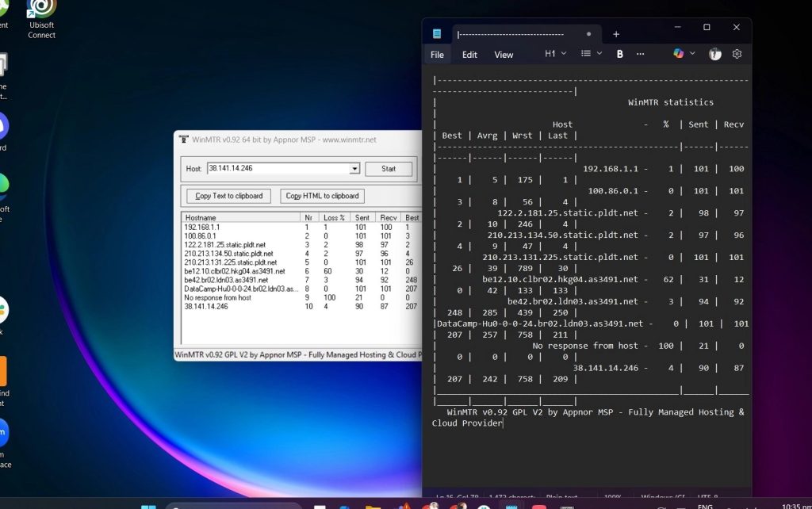Click 'be12.10.clbr02.hkg04.as3491.net' text in Notepad

click(561, 279)
